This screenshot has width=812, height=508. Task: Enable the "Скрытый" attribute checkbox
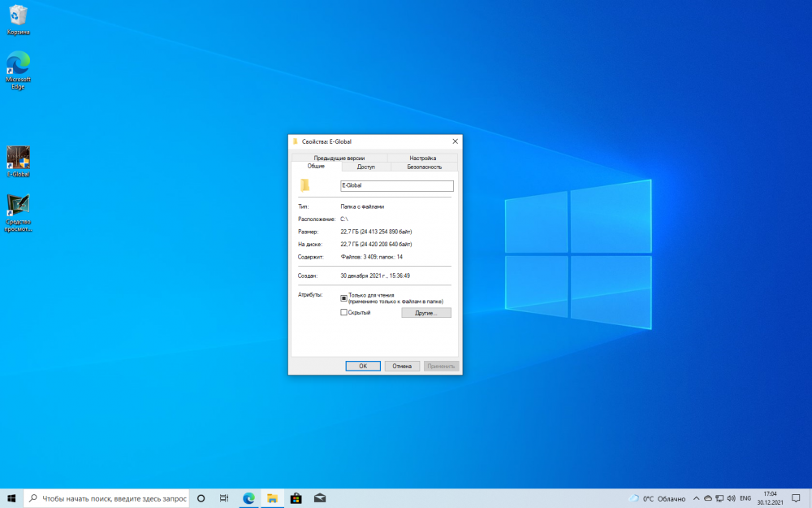tap(343, 312)
